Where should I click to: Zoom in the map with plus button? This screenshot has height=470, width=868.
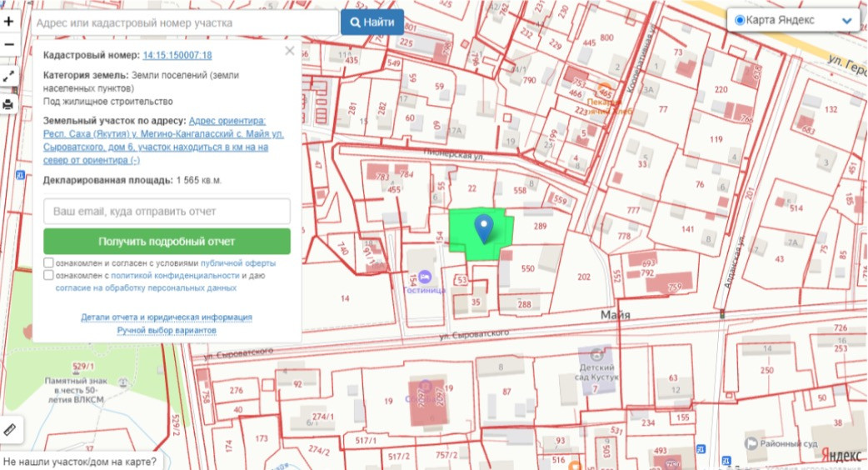[x=9, y=22]
